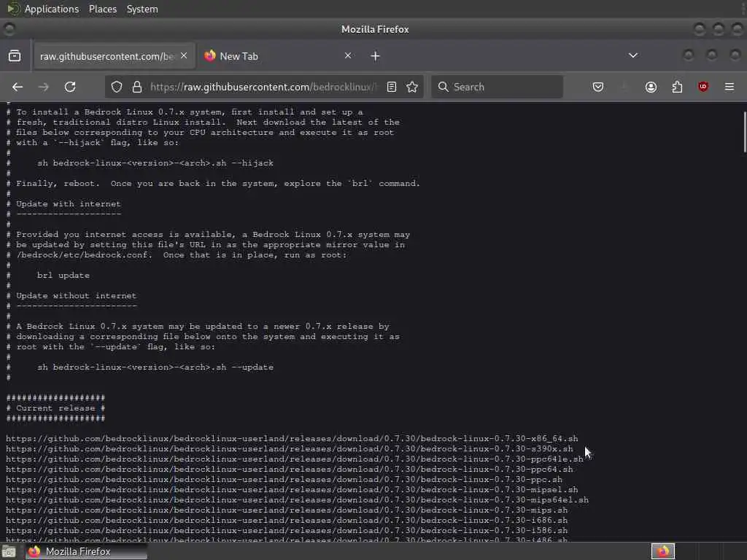
Task: Click the '--update' example command line
Action: pyautogui.click(x=155, y=367)
